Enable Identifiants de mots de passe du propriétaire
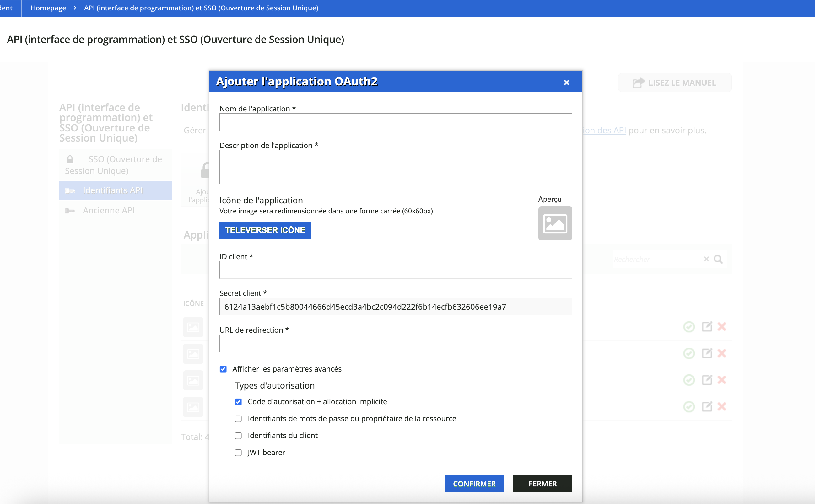This screenshot has width=815, height=504. [x=238, y=419]
